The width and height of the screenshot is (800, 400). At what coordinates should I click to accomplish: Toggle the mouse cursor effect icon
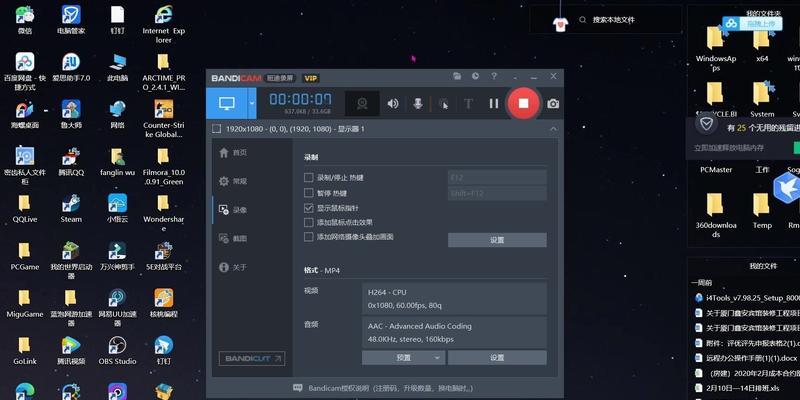point(444,104)
